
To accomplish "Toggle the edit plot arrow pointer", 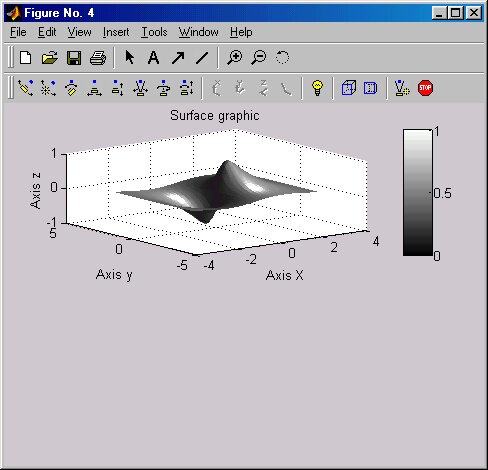I will click(x=129, y=57).
